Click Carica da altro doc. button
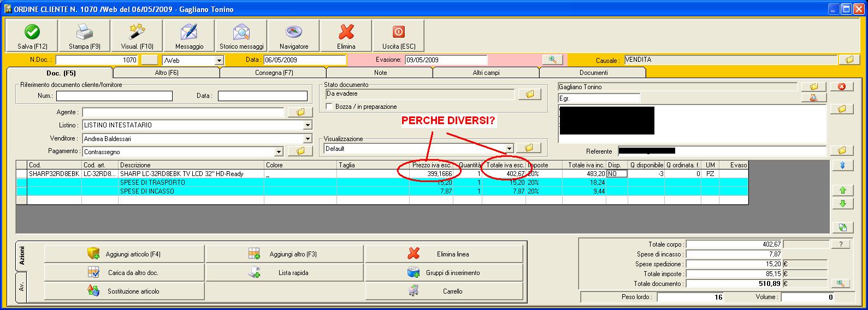 point(125,272)
